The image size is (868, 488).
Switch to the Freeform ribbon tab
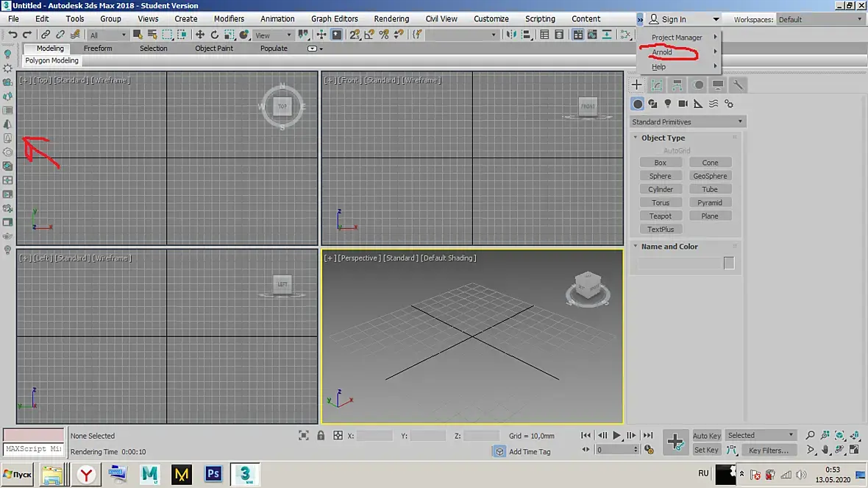[x=98, y=49]
